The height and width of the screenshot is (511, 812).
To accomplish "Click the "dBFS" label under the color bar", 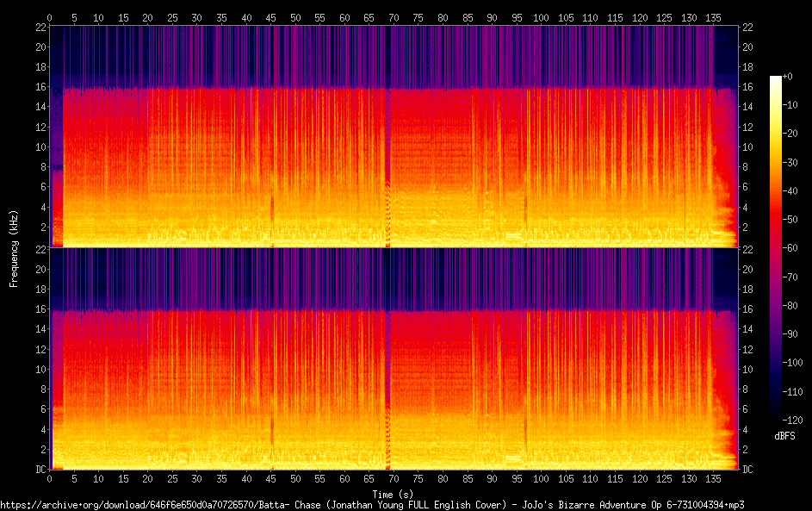I will pyautogui.click(x=784, y=437).
